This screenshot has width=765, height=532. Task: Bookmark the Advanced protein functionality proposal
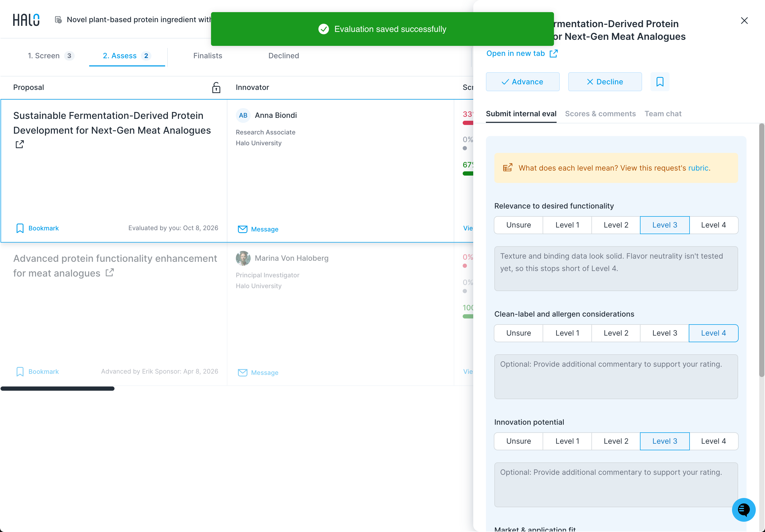[37, 371]
